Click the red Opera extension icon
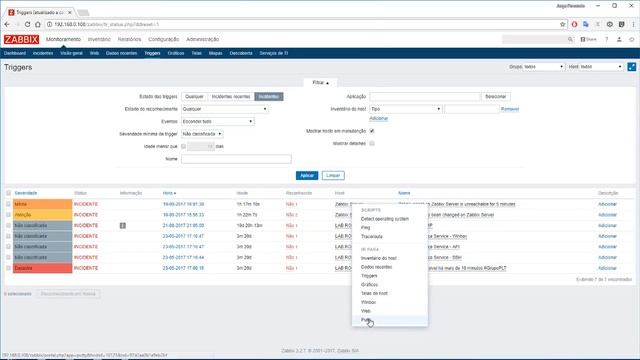640x360 pixels. pyautogui.click(x=574, y=24)
